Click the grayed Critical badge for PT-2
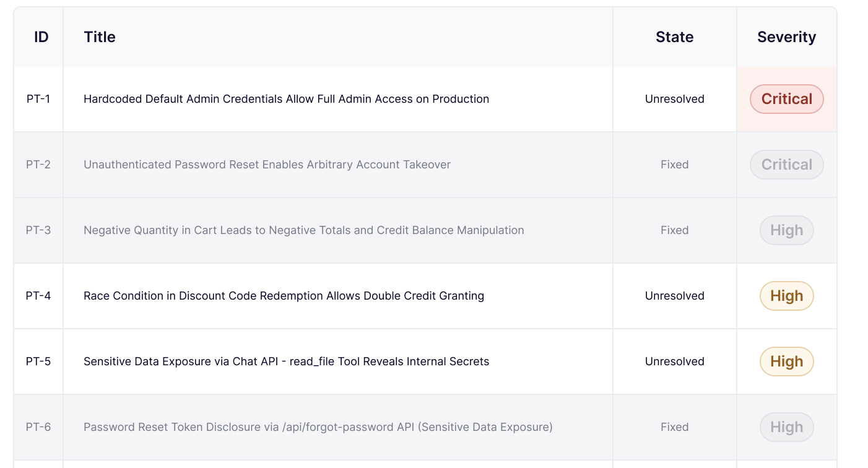 [x=786, y=165]
